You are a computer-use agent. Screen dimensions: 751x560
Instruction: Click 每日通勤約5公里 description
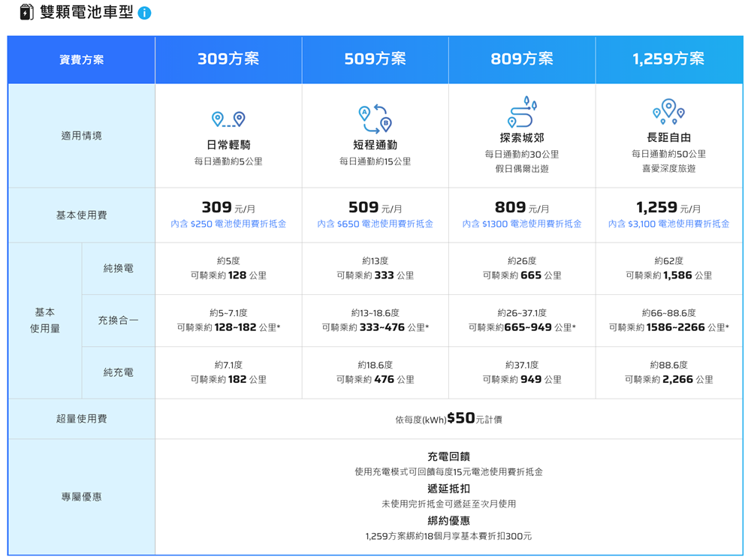coord(228,161)
